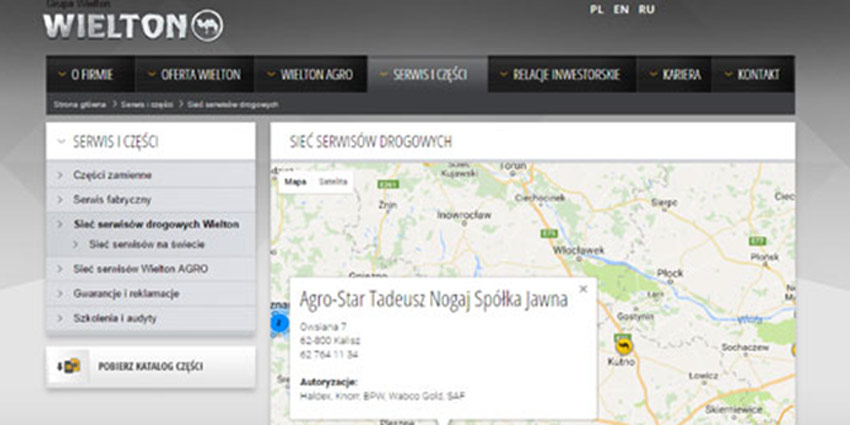Viewport: 850px width, 425px height.
Task: Go to Strona główna breadcrumb
Action: [x=80, y=104]
